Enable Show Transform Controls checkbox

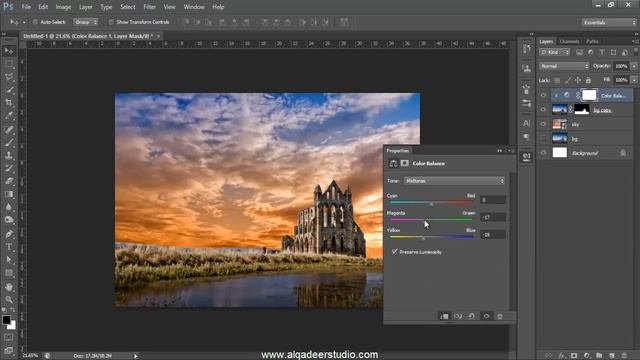(111, 22)
